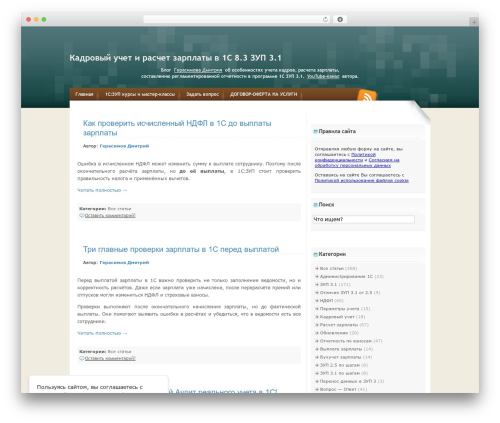500x423 pixels.
Task: Click comment bubble icon under Три главные проверки article
Action: [82, 358]
